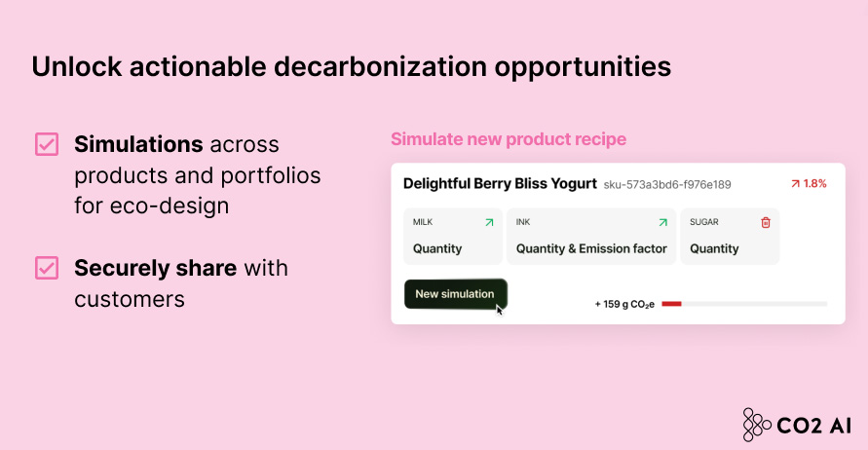Delete SUGAR ingredient with trash icon

click(x=766, y=222)
